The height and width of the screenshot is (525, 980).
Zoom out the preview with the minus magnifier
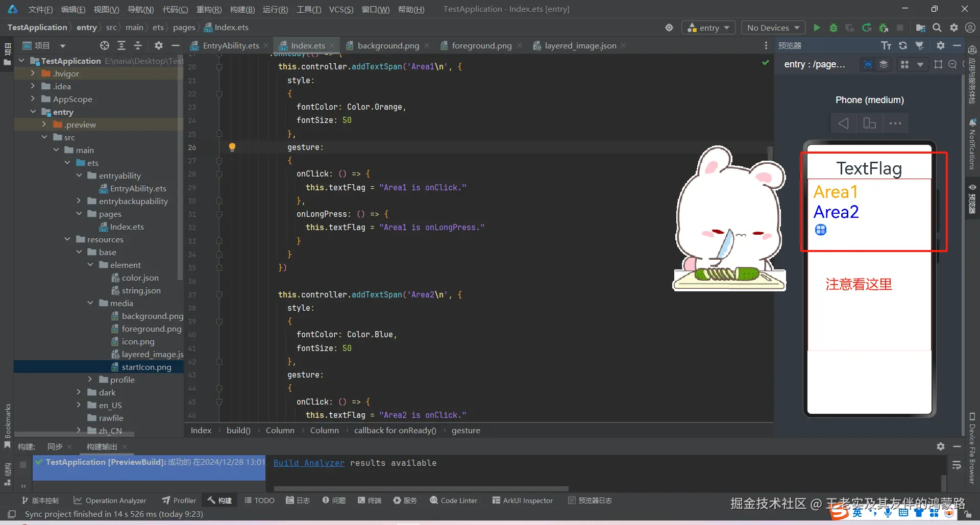click(x=952, y=64)
